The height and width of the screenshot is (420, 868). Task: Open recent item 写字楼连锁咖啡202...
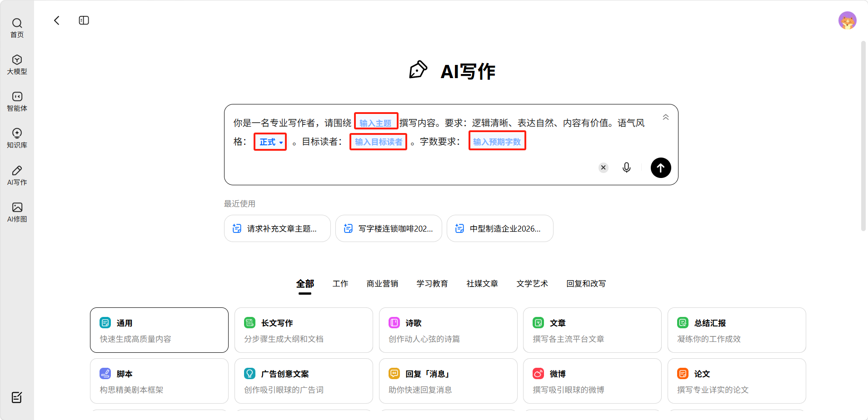[x=389, y=228]
